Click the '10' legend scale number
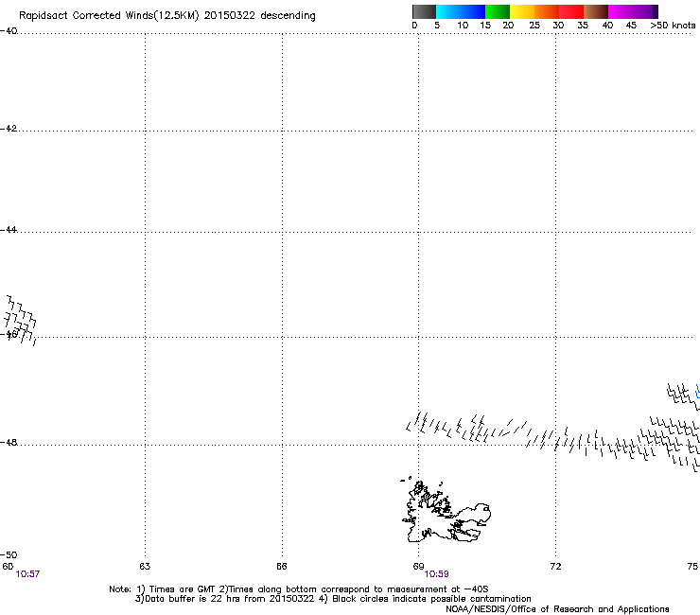 point(463,26)
